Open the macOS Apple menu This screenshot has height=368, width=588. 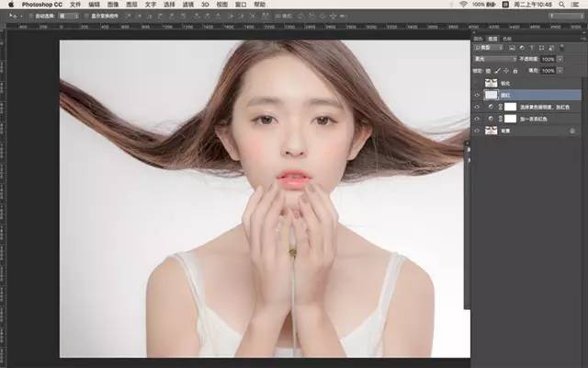(8, 5)
